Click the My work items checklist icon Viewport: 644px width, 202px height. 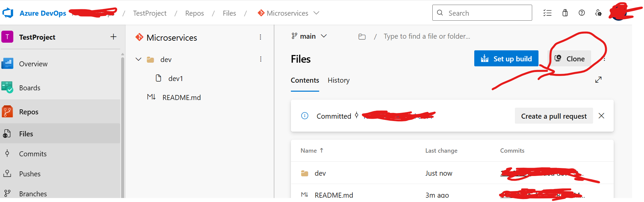(547, 13)
